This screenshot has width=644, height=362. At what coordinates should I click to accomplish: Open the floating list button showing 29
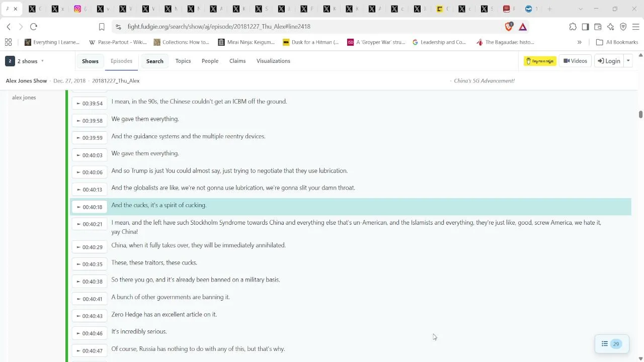(x=611, y=344)
